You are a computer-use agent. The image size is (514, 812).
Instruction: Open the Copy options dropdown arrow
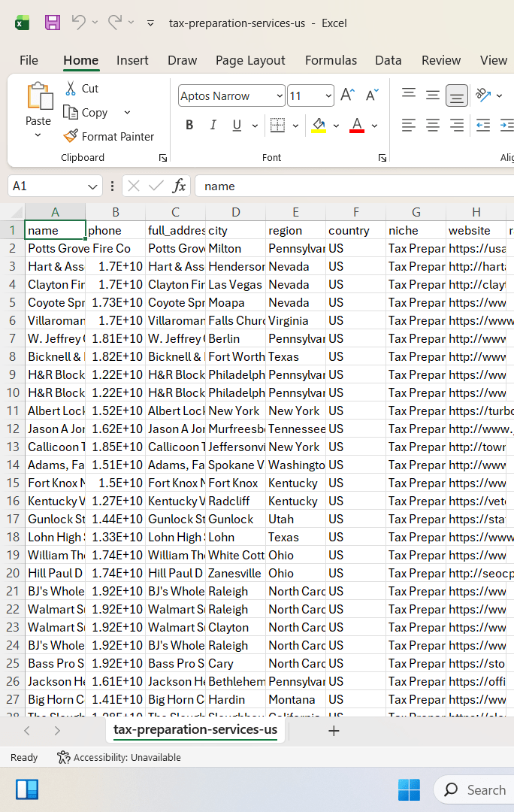click(x=127, y=112)
